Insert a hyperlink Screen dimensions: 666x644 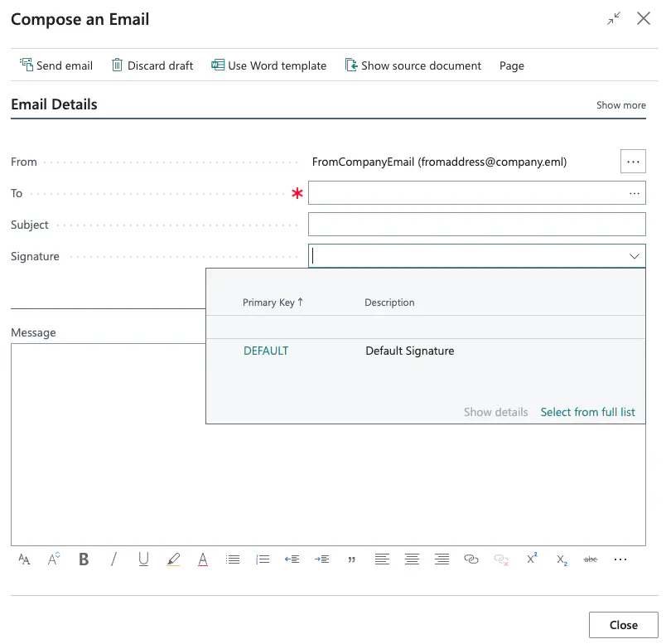pos(471,559)
